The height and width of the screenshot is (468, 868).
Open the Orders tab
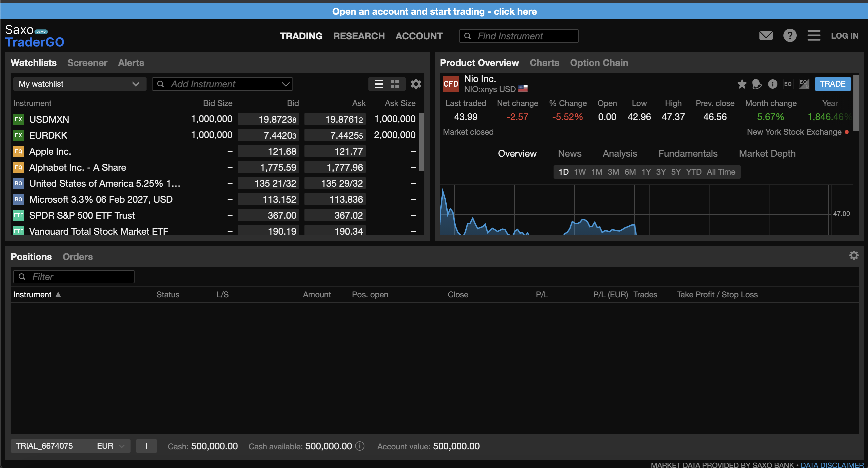tap(78, 257)
